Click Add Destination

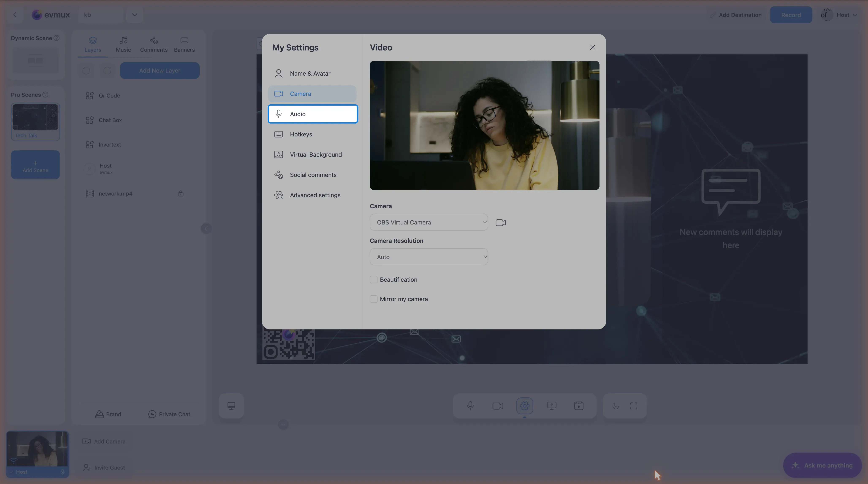tap(736, 15)
